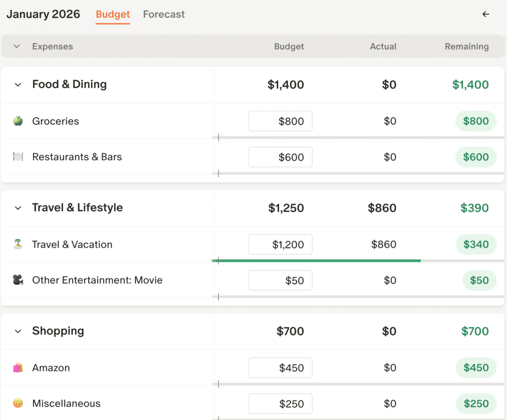Image resolution: width=507 pixels, height=420 pixels.
Task: Click the $340 remaining badge for Travel & Vacation
Action: click(475, 244)
